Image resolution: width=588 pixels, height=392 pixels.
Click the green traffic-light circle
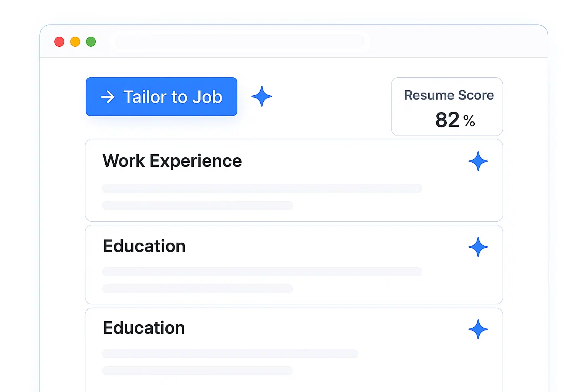[91, 41]
